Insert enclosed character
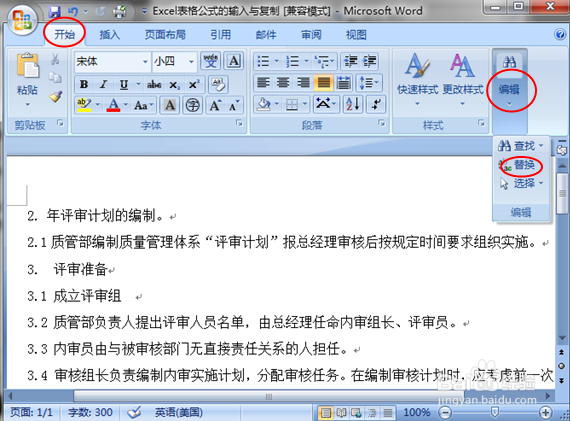Screen dimensions: 570x421 click(192, 105)
